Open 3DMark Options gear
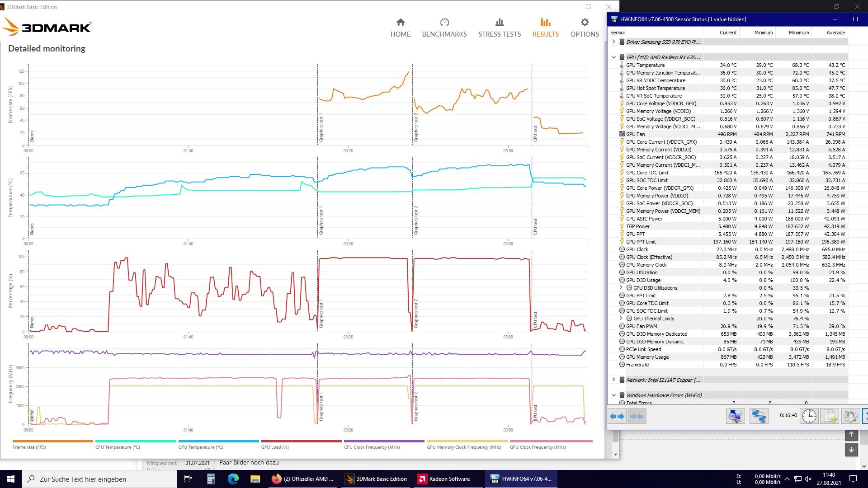The width and height of the screenshot is (868, 488). (x=584, y=28)
